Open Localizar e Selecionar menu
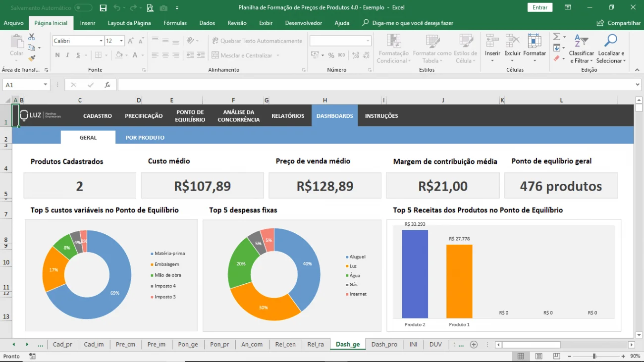This screenshot has height=362, width=644. tap(611, 49)
